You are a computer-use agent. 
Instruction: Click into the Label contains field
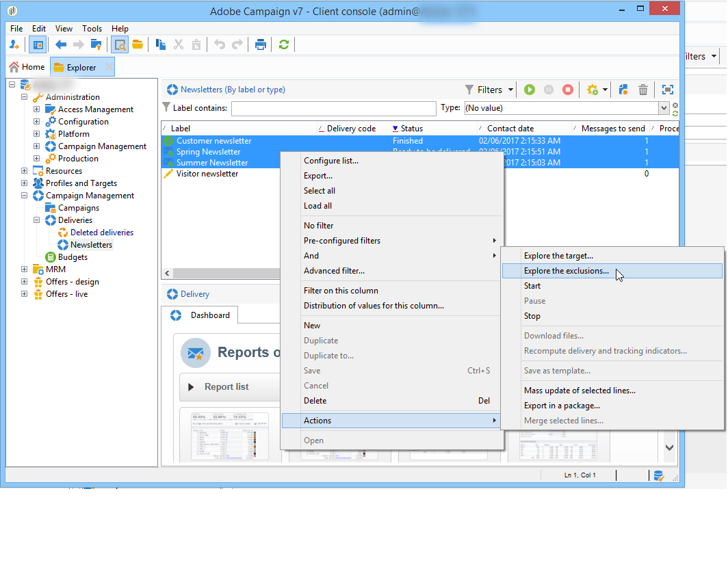click(x=334, y=108)
